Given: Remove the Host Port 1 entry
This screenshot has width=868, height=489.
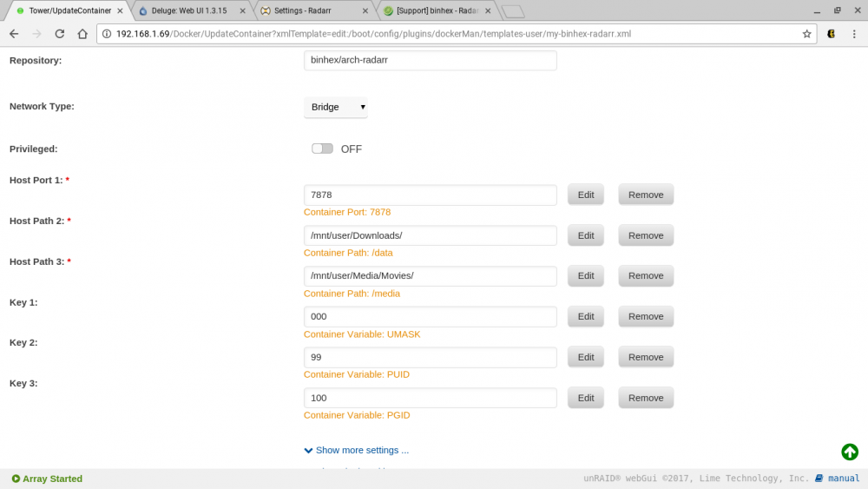Looking at the screenshot, I should point(646,195).
